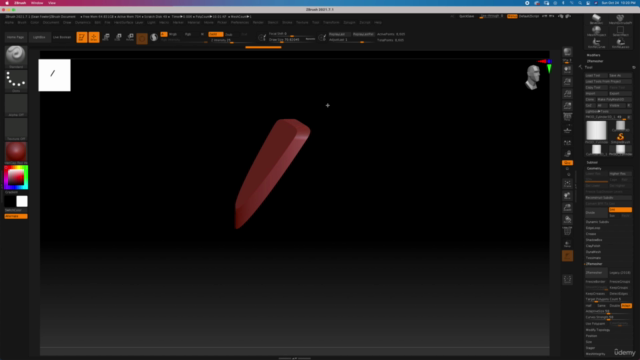Toggle the Zsub button
The width and height of the screenshot is (640, 360).
(229, 34)
